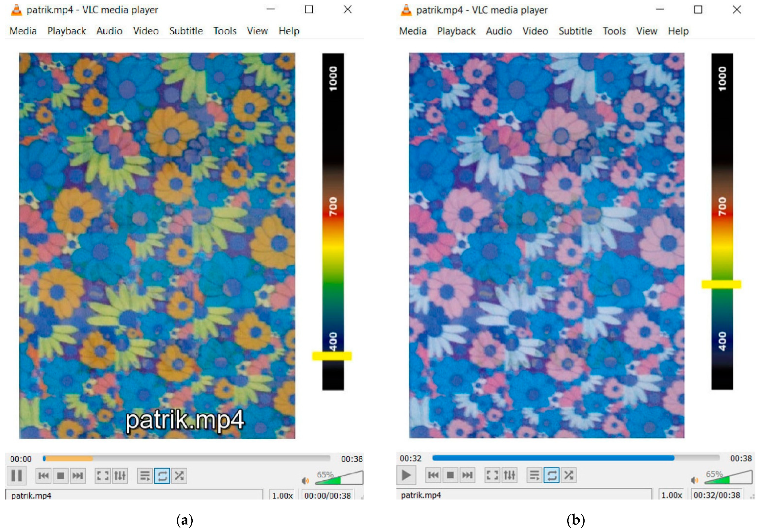Click the Stop button in the left player
759x532 pixels.
pos(61,476)
